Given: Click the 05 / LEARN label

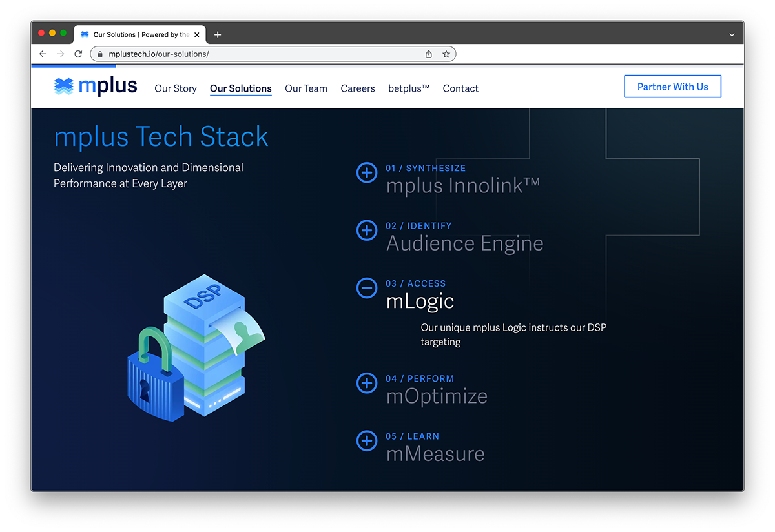Looking at the screenshot, I should 412,436.
